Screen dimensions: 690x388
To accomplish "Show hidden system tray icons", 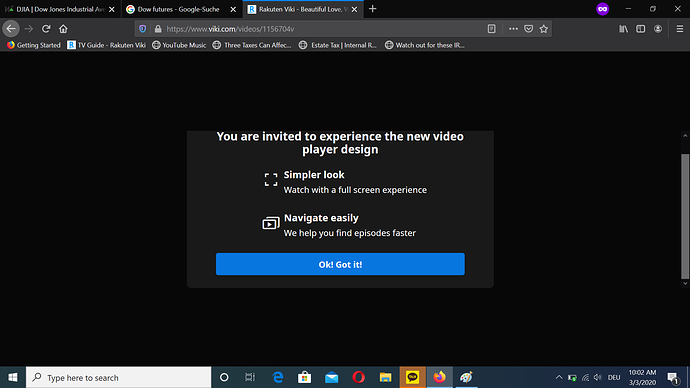I will (559, 377).
